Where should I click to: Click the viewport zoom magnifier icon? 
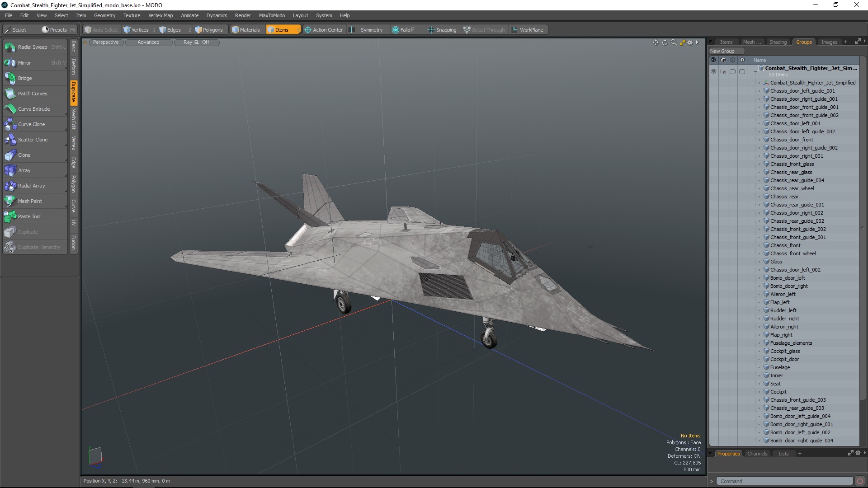(x=674, y=42)
